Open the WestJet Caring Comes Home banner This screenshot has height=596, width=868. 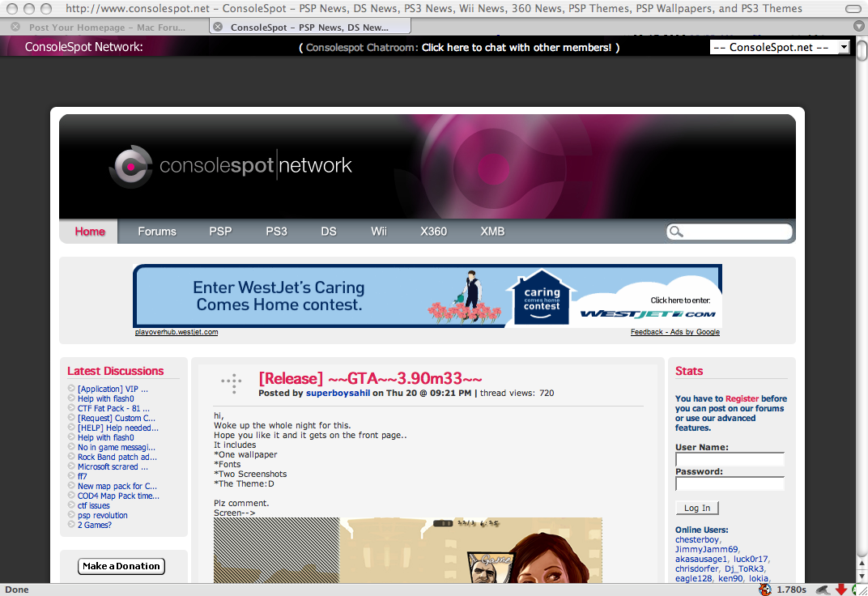[428, 296]
